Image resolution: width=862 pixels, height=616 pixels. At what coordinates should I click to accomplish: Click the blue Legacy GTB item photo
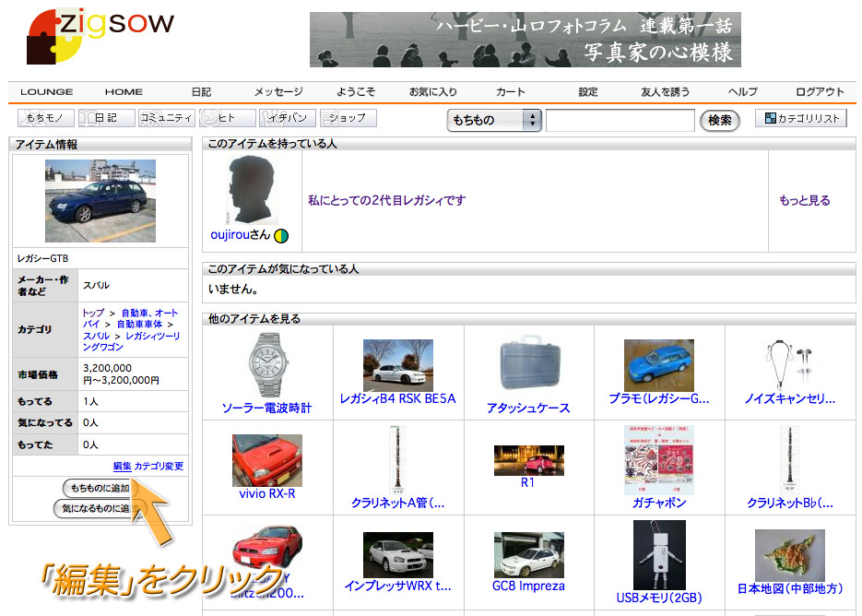(x=100, y=201)
